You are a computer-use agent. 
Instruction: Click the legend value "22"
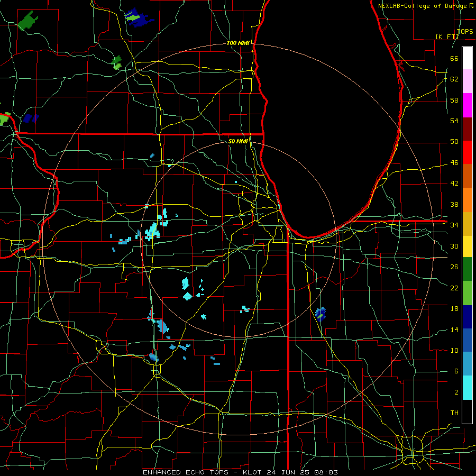pos(454,288)
